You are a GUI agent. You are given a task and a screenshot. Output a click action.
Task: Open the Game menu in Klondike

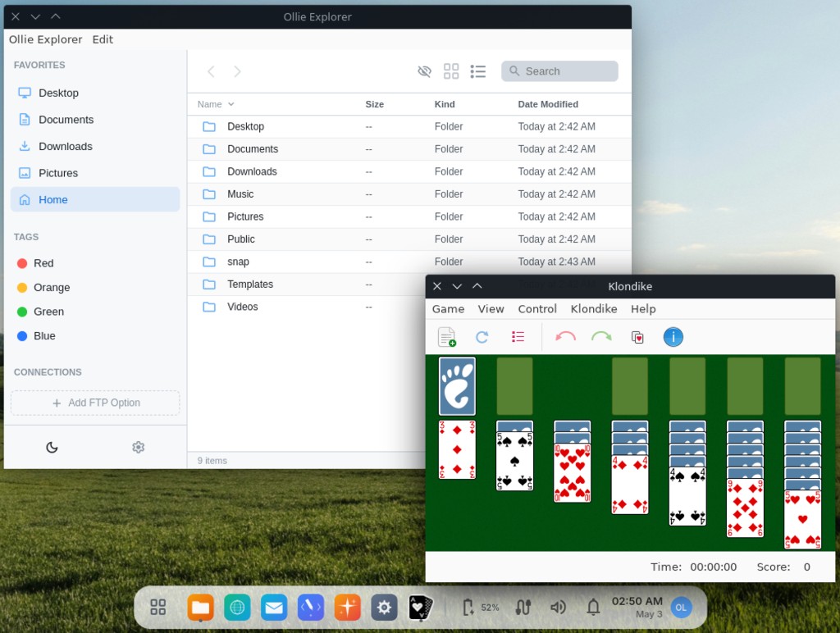[x=449, y=309]
